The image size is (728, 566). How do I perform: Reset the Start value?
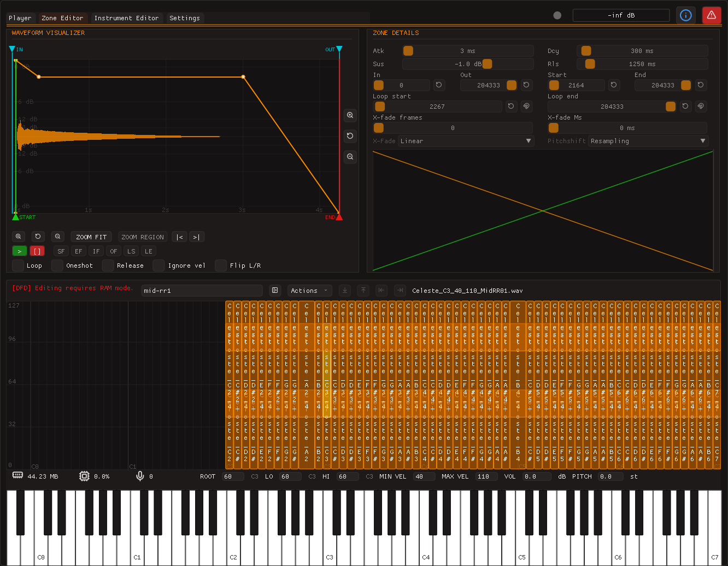614,85
